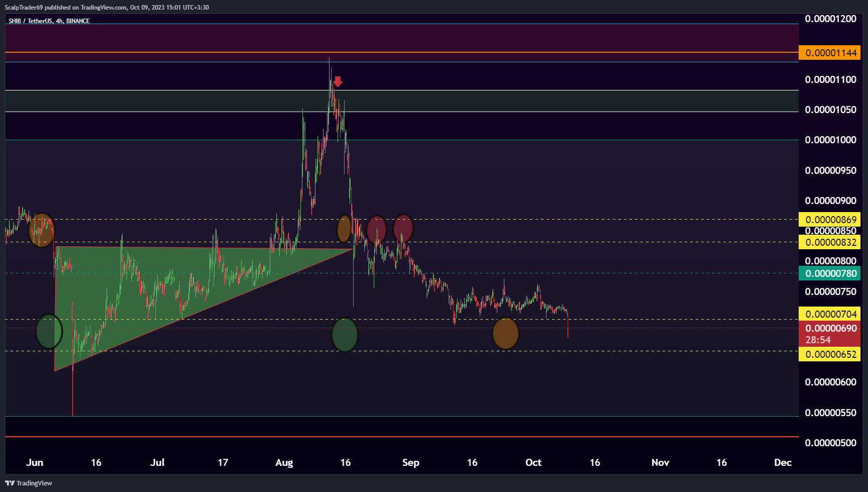Click the Sep label on time axis
Viewport: 868px width, 492px height.
click(x=410, y=462)
